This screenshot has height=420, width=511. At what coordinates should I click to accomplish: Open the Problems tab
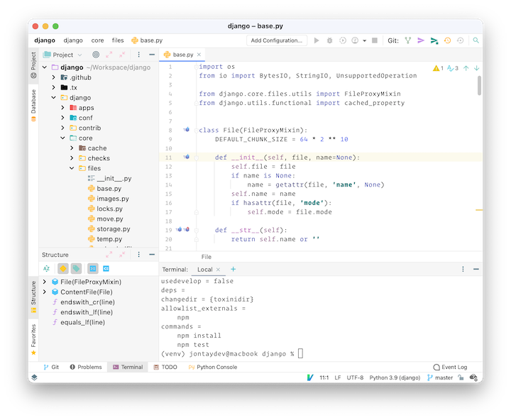[86, 367]
